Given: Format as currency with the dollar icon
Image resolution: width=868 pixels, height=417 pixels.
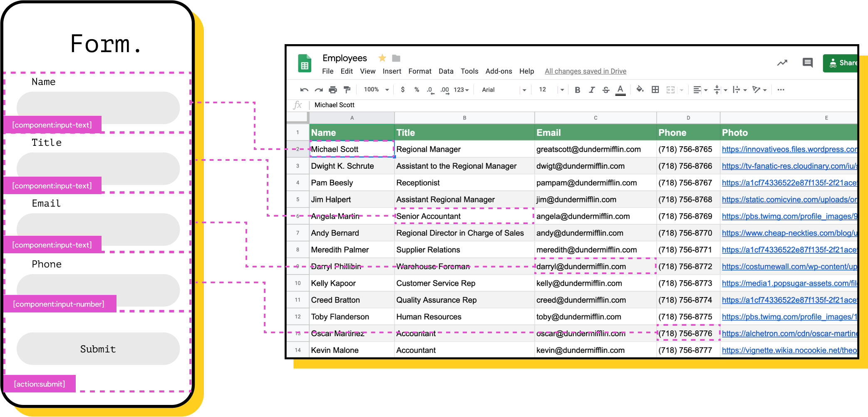Looking at the screenshot, I should [403, 90].
